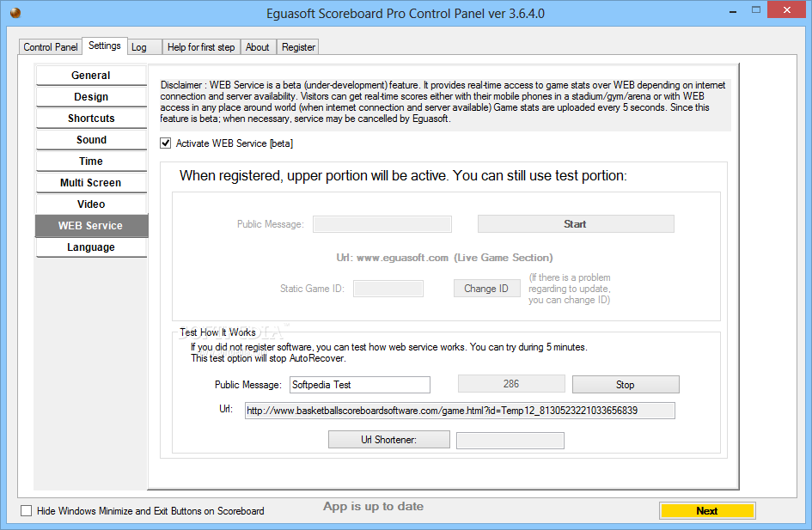The image size is (812, 530).
Task: Click the test Public Message field with Softpedia Test
Action: click(x=360, y=385)
